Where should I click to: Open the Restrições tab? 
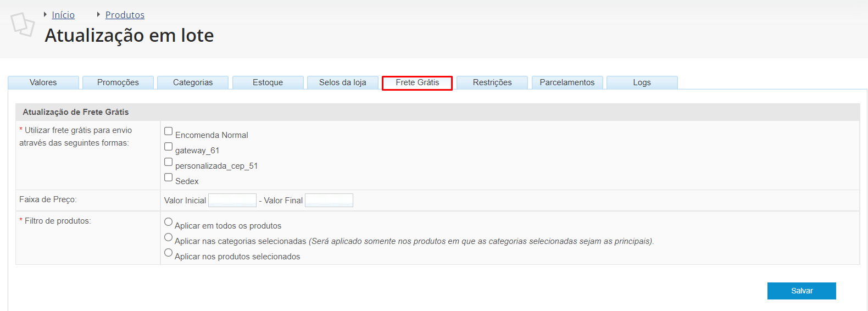tap(492, 82)
